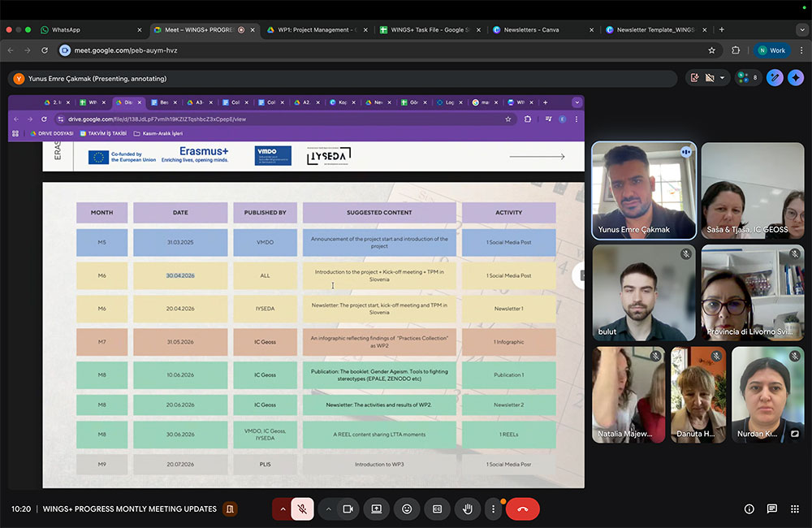Click the presenter avatar labeled Y
812x528 pixels.
coord(19,79)
